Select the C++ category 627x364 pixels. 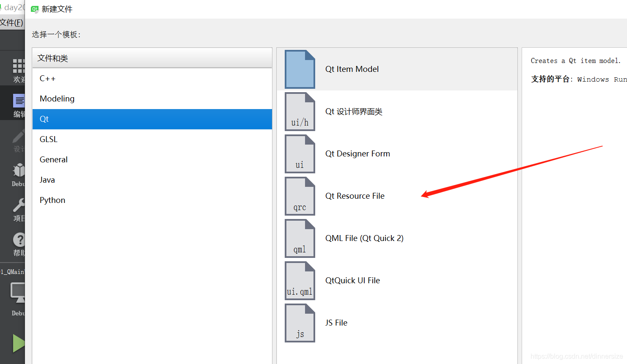tap(152, 79)
